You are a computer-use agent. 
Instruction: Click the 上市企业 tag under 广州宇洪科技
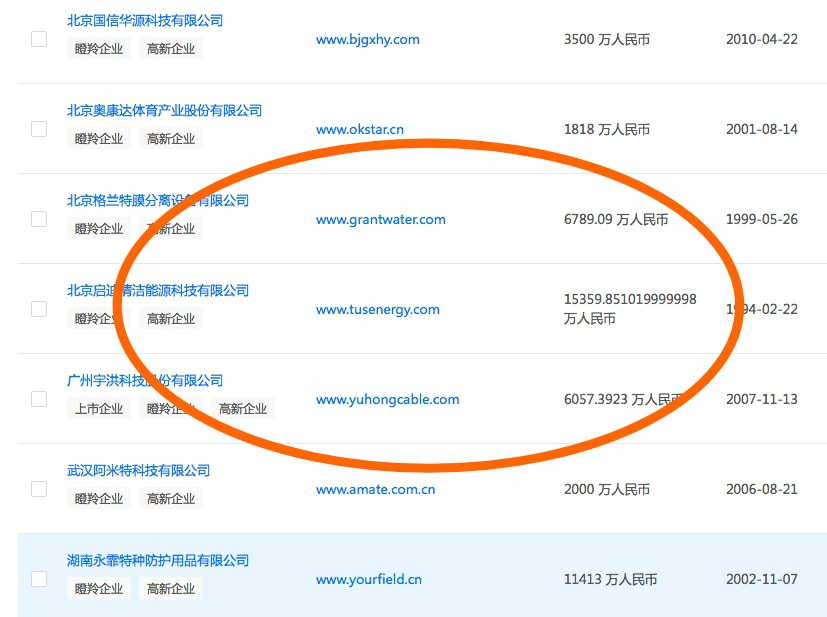click(98, 408)
